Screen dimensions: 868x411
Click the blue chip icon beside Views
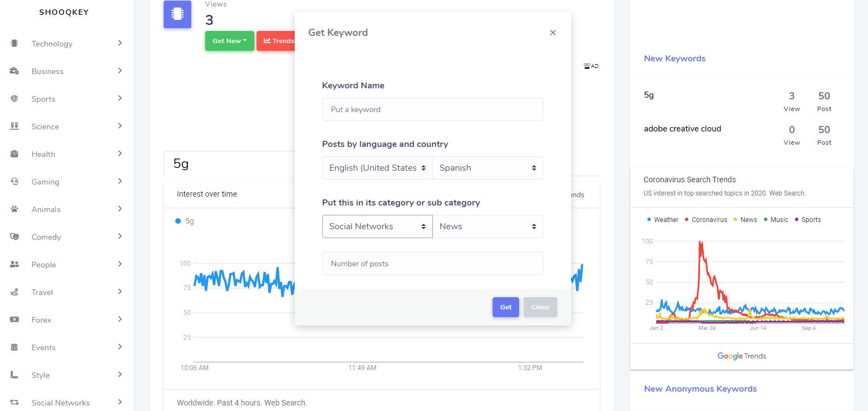point(177,14)
